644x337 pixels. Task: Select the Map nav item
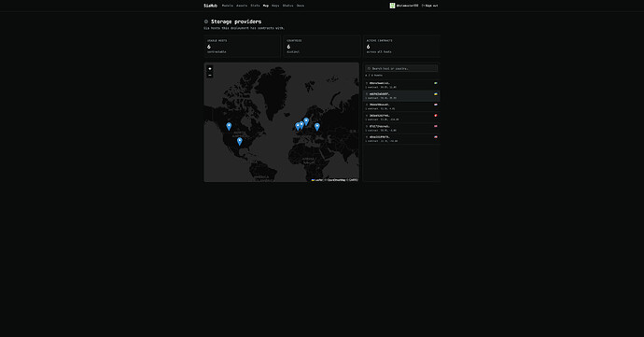point(266,6)
